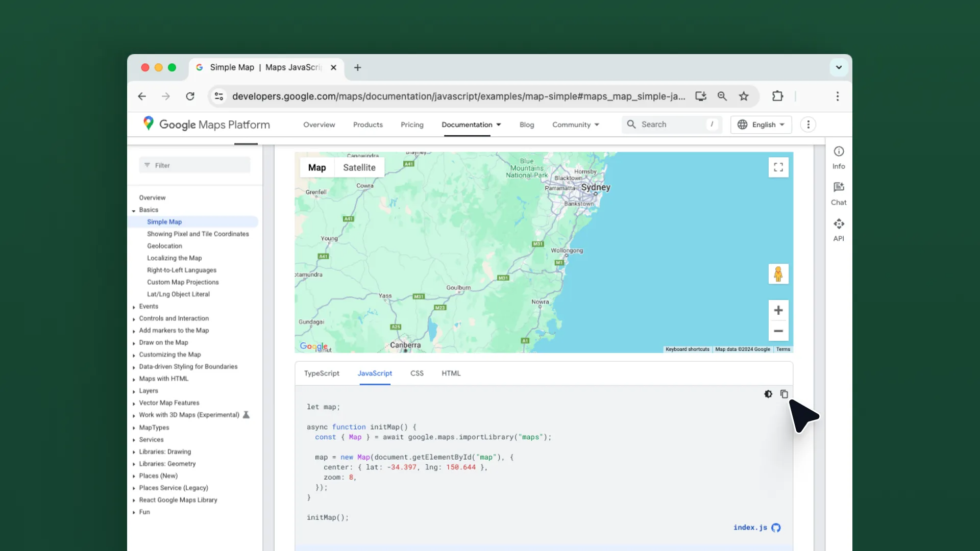Click the zoom magnifier icon in address bar
Viewport: 980px width, 551px height.
pos(722,96)
